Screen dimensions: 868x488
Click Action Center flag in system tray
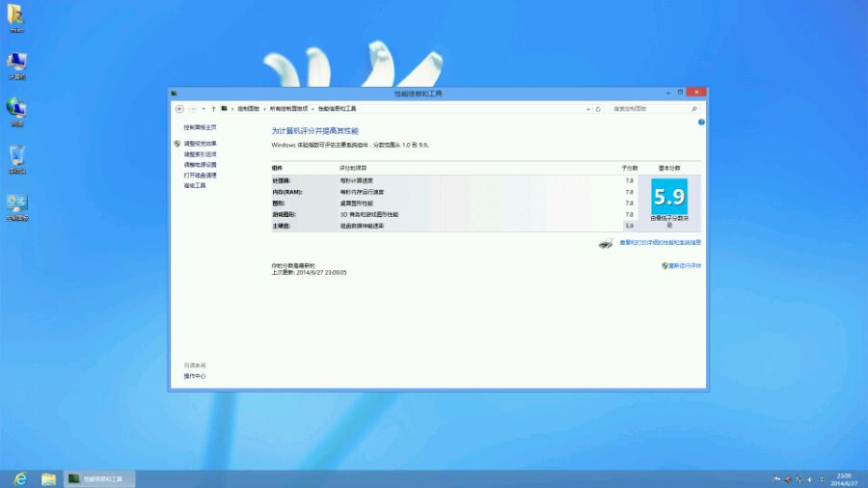coord(777,479)
